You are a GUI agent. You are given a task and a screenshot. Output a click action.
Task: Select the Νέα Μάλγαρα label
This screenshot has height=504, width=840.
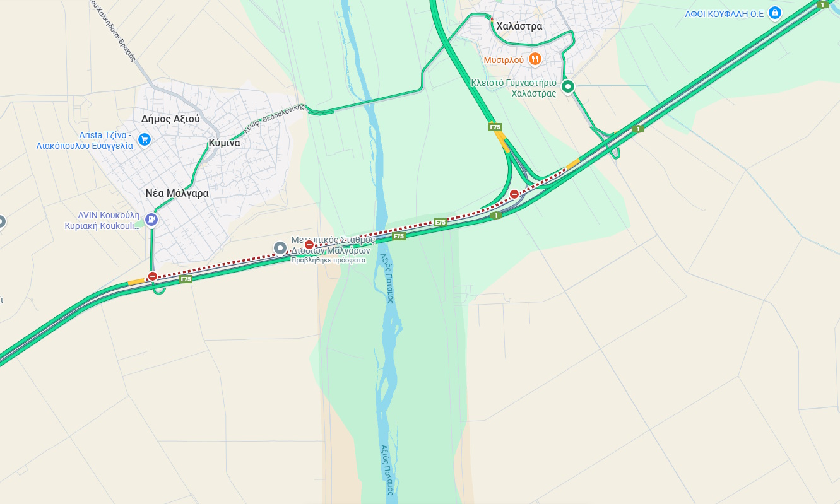click(x=177, y=194)
